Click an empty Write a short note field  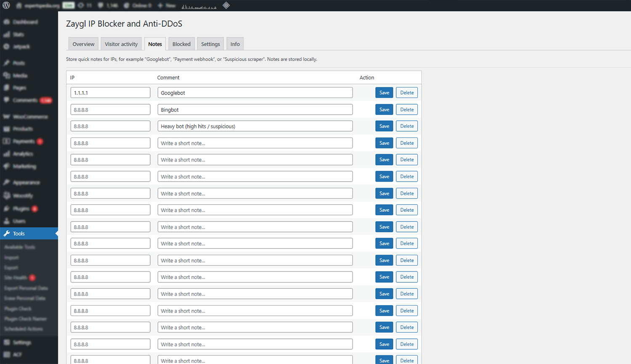coord(255,143)
